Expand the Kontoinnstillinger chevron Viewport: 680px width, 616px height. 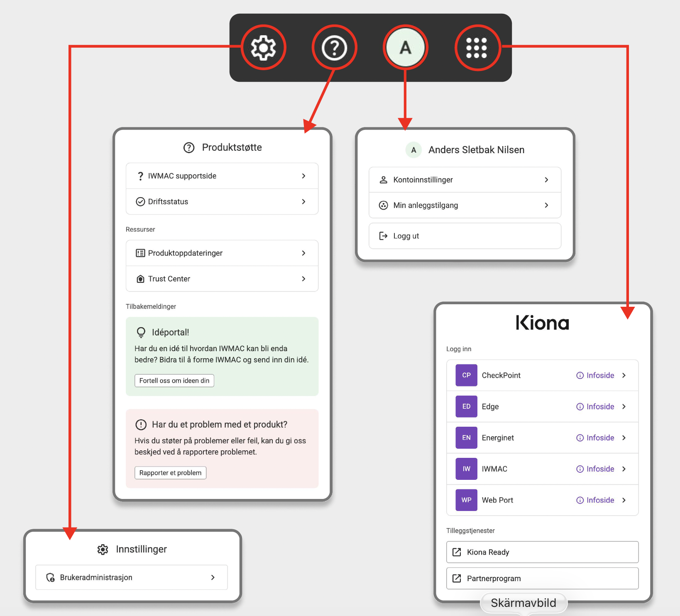coord(546,180)
